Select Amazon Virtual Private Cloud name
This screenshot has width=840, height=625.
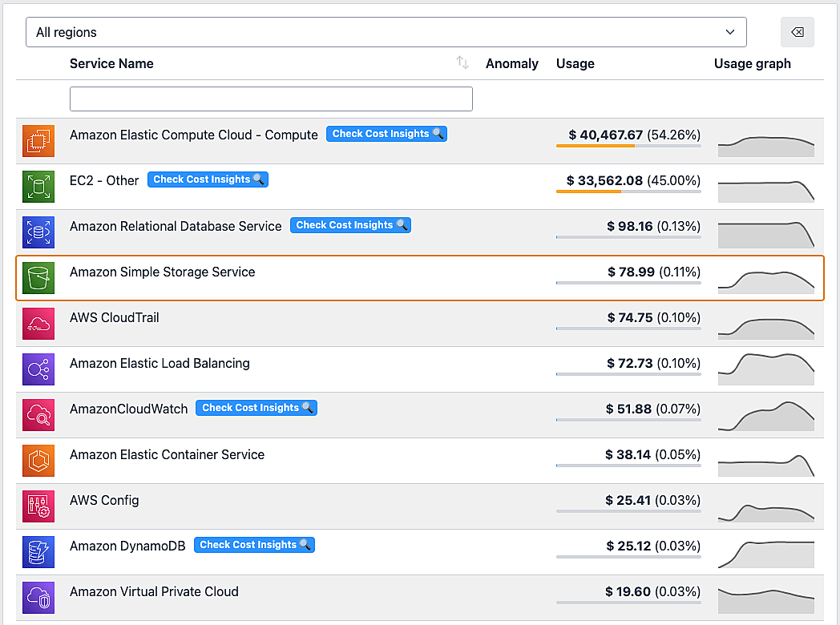(x=154, y=592)
